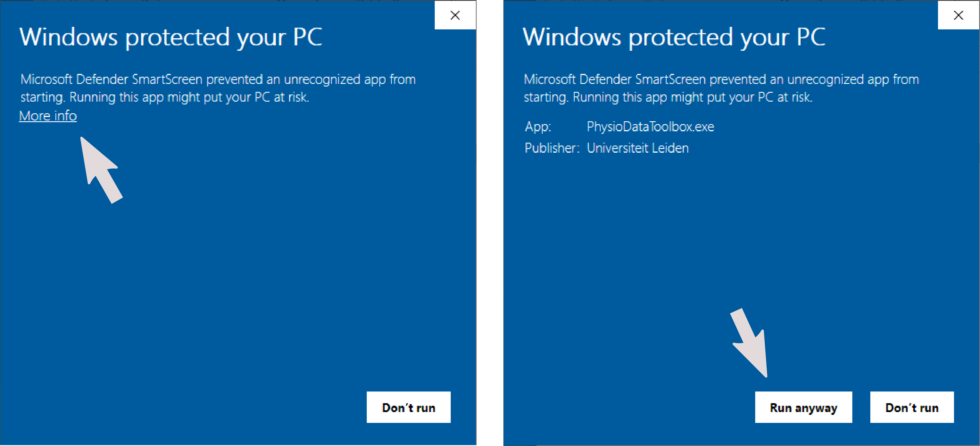Click Don't run in the left dialog

(x=408, y=407)
